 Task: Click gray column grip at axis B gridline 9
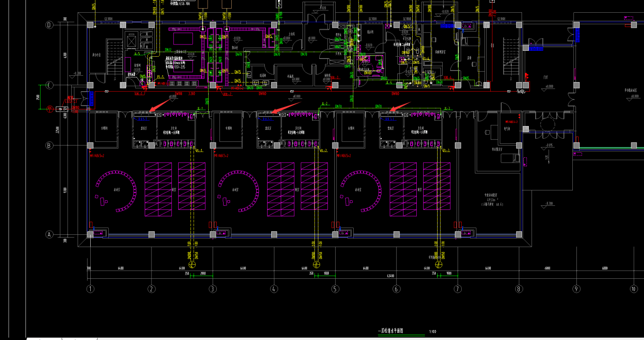click(576, 146)
